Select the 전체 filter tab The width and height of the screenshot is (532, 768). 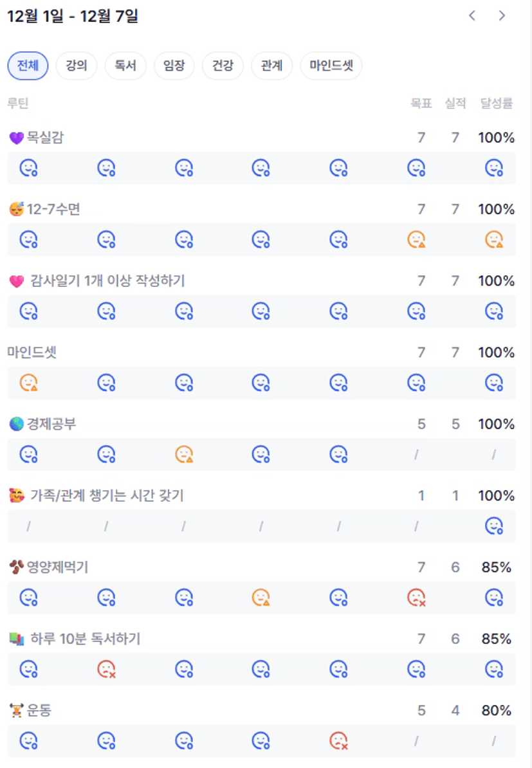(28, 66)
